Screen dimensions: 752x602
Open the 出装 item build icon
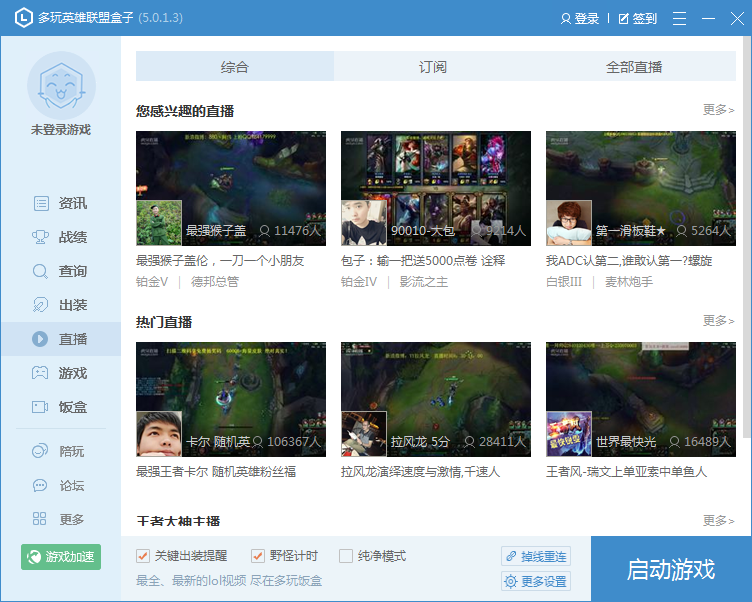coord(41,305)
